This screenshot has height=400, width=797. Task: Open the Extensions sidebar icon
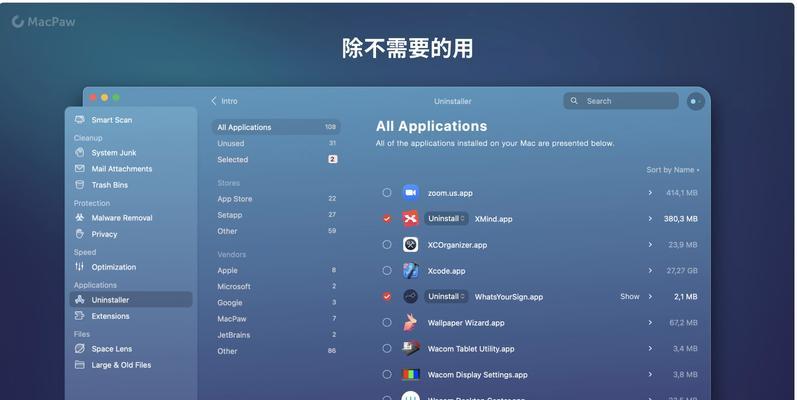pyautogui.click(x=80, y=316)
